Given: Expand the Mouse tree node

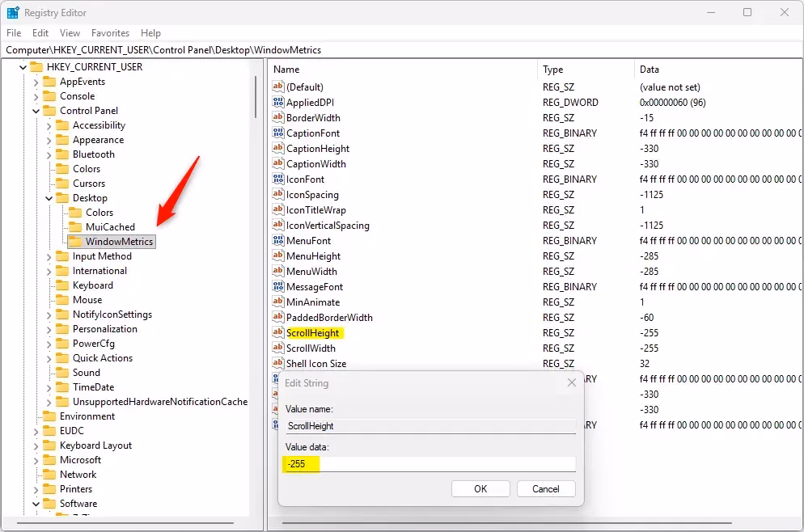Looking at the screenshot, I should coord(50,299).
